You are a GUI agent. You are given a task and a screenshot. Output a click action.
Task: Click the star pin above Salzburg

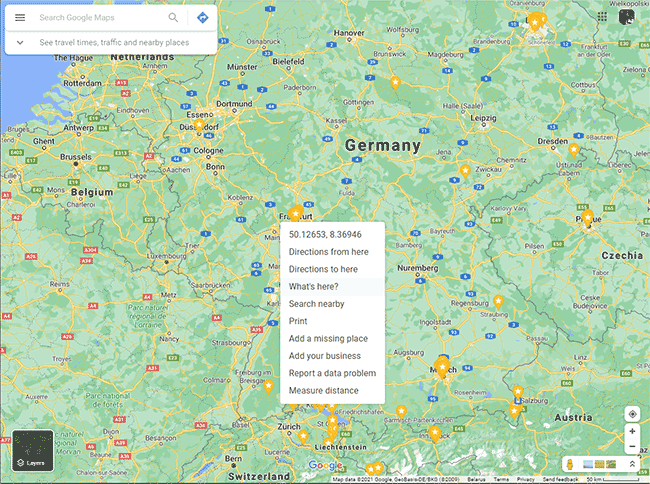pos(518,392)
